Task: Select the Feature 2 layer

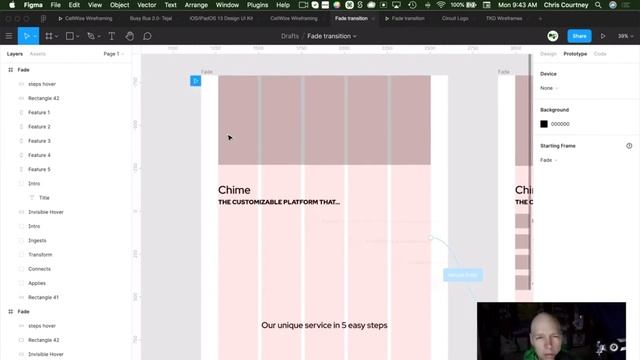Action: click(x=39, y=127)
